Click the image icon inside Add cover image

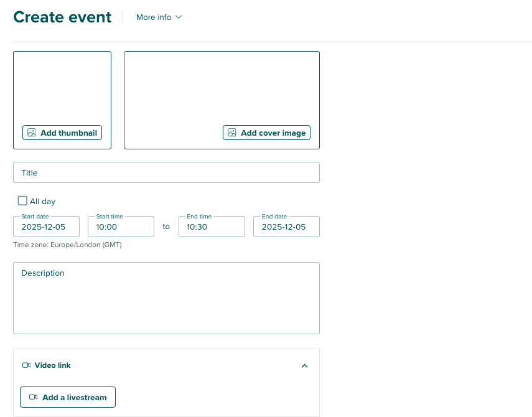tap(231, 133)
